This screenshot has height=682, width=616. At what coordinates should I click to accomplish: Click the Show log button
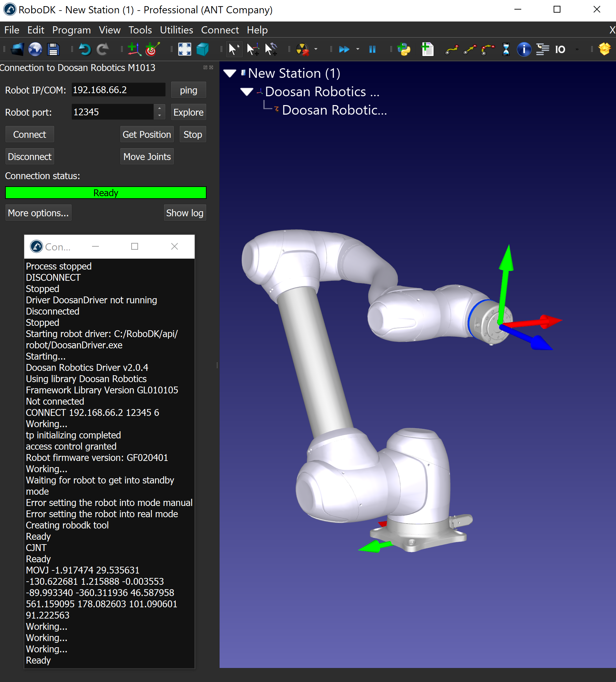pos(184,213)
